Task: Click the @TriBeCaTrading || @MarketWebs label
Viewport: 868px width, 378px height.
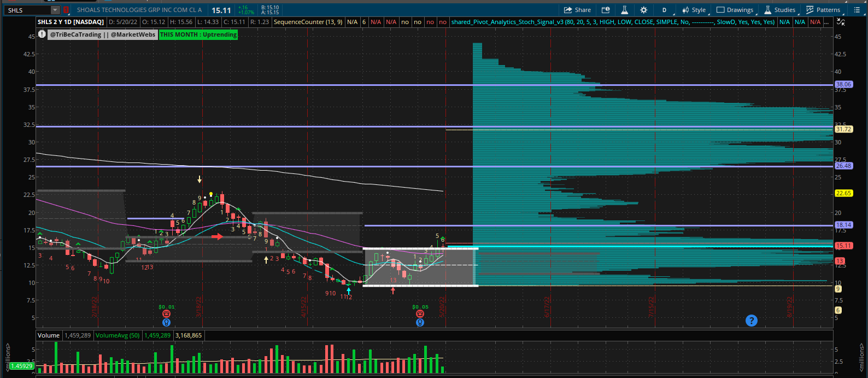Action: point(103,34)
